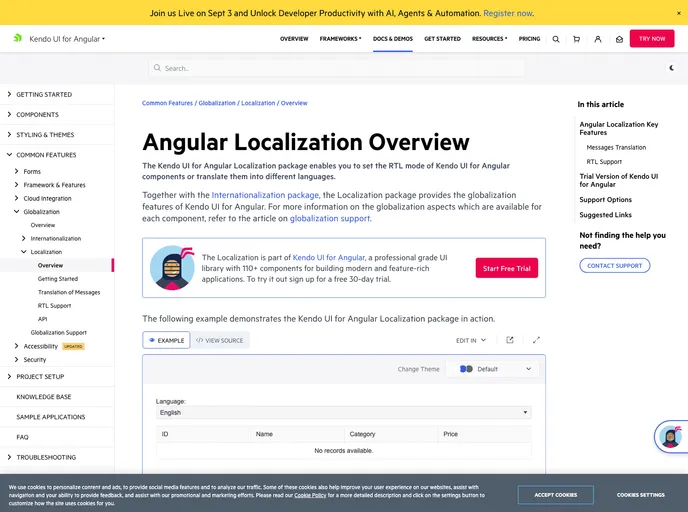Screen dimensions: 688x512
Task: Toggle dark mode with the moon icon
Action: (671, 68)
